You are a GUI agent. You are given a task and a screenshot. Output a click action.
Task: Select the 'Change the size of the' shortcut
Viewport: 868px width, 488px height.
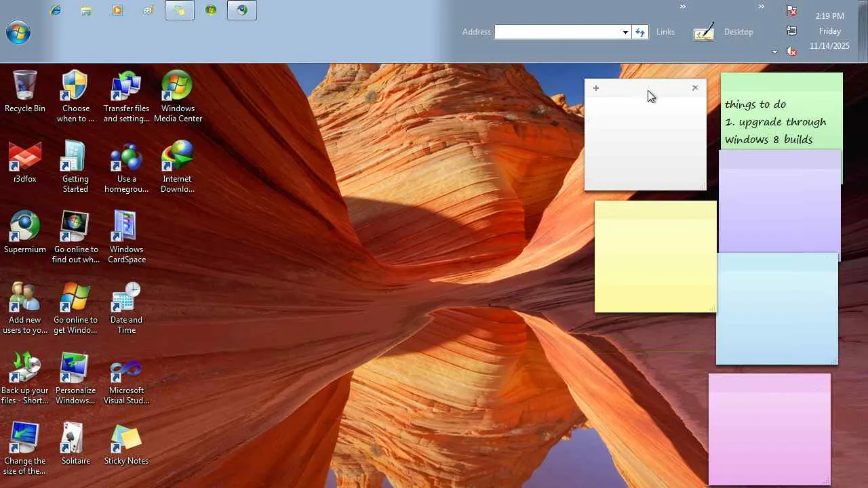click(25, 449)
